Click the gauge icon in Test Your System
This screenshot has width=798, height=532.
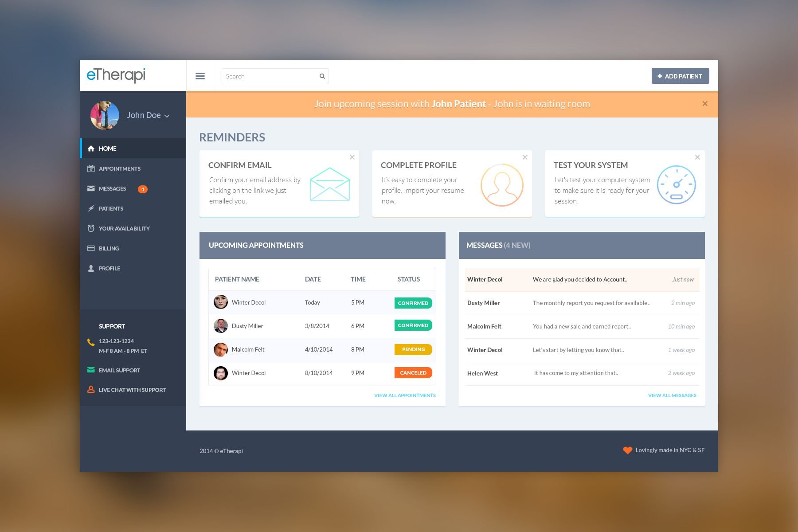tap(676, 184)
